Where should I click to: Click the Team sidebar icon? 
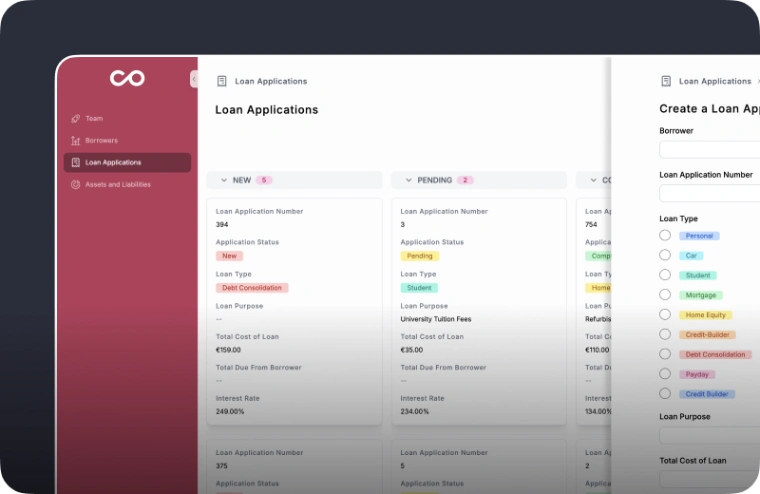pyautogui.click(x=75, y=119)
